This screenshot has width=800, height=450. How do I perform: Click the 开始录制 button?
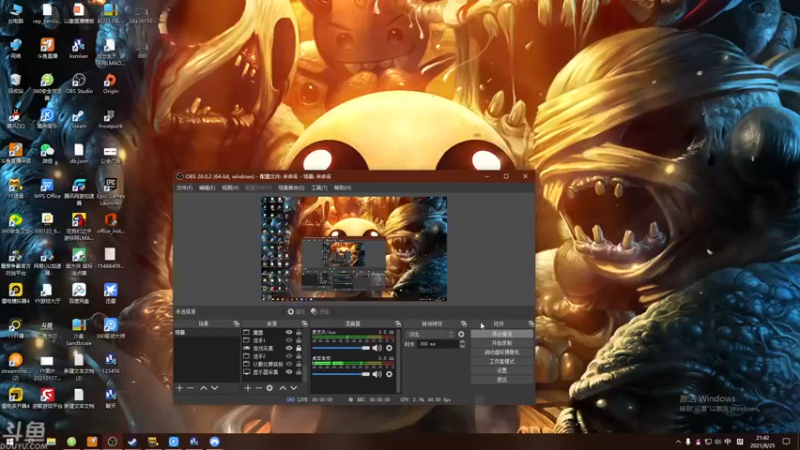point(502,343)
